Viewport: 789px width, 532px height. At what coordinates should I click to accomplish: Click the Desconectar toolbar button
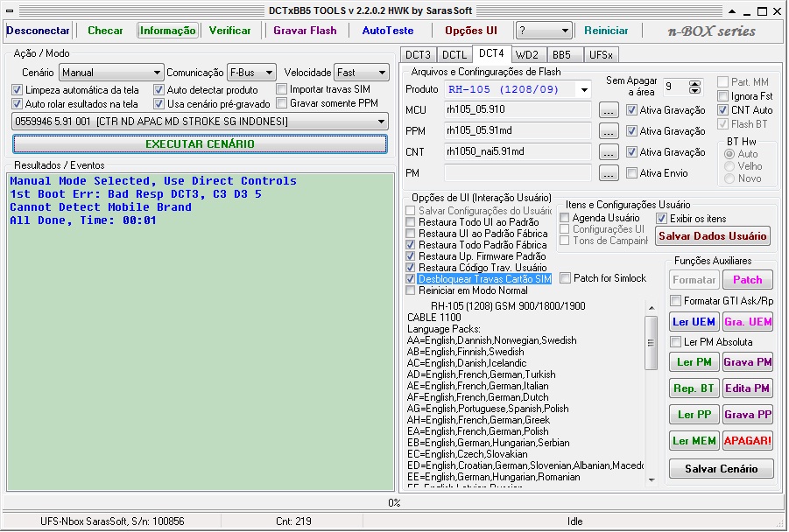click(38, 31)
